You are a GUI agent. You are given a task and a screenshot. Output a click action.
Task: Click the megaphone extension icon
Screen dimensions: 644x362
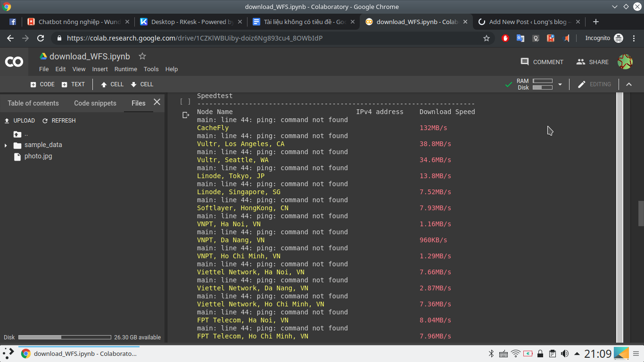(x=566, y=38)
